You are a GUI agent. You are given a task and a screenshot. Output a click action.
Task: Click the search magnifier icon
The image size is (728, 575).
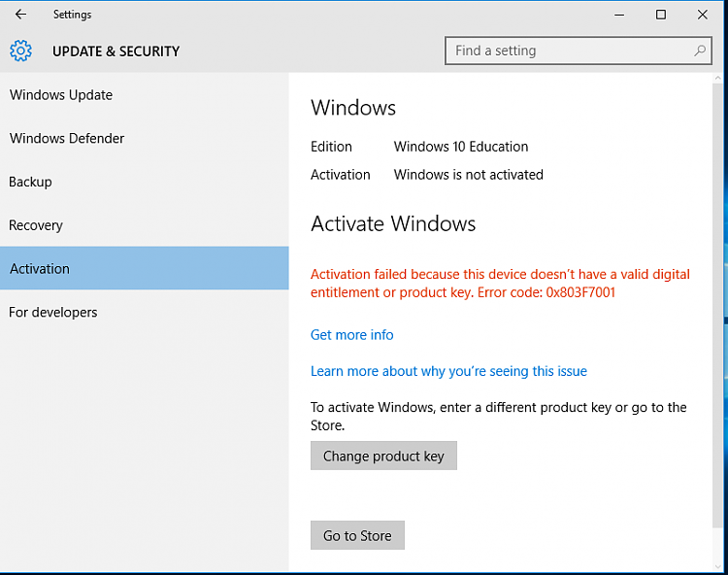[700, 51]
